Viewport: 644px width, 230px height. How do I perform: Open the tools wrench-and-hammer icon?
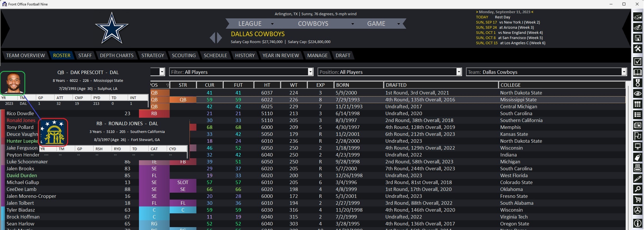tap(637, 49)
